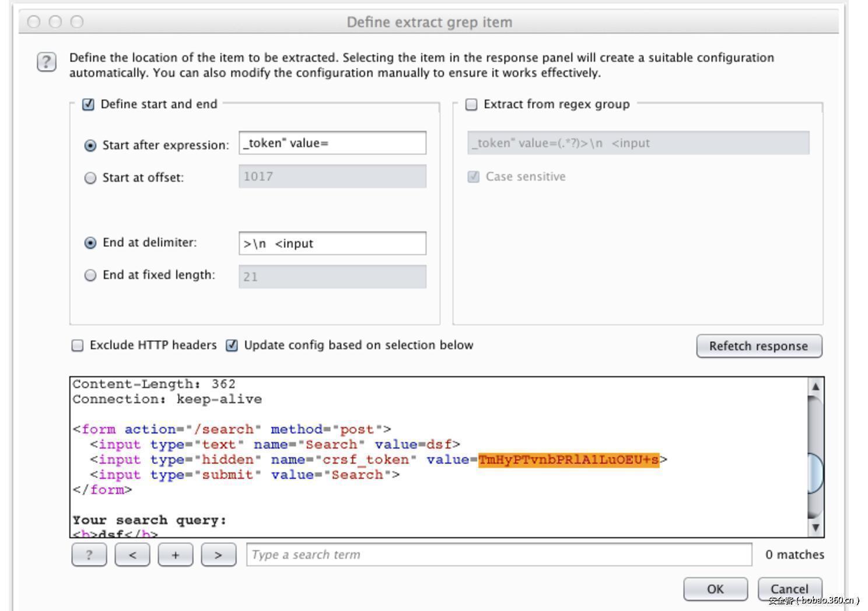
Task: Select the Start at offset radio button
Action: tap(90, 178)
